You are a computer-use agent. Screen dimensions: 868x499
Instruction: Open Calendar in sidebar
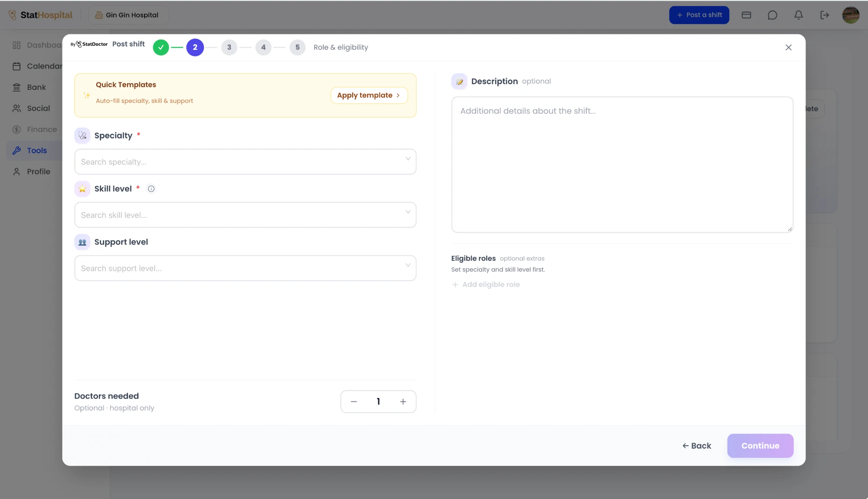[37, 66]
